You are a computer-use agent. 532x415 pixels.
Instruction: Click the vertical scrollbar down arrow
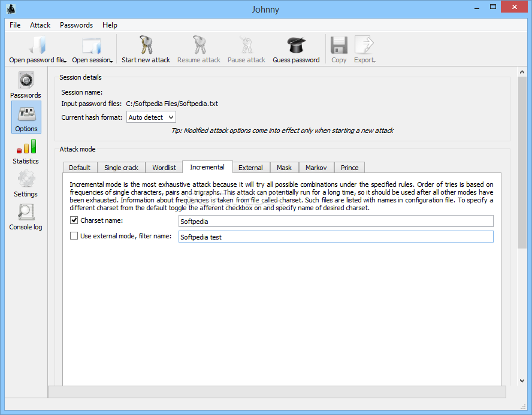[522, 381]
